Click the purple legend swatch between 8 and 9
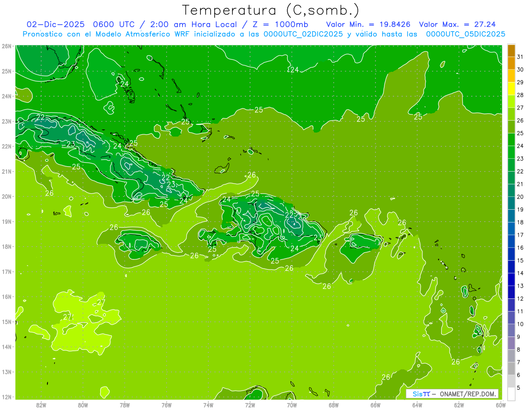Viewport: 532px width, 411px height. click(x=511, y=343)
